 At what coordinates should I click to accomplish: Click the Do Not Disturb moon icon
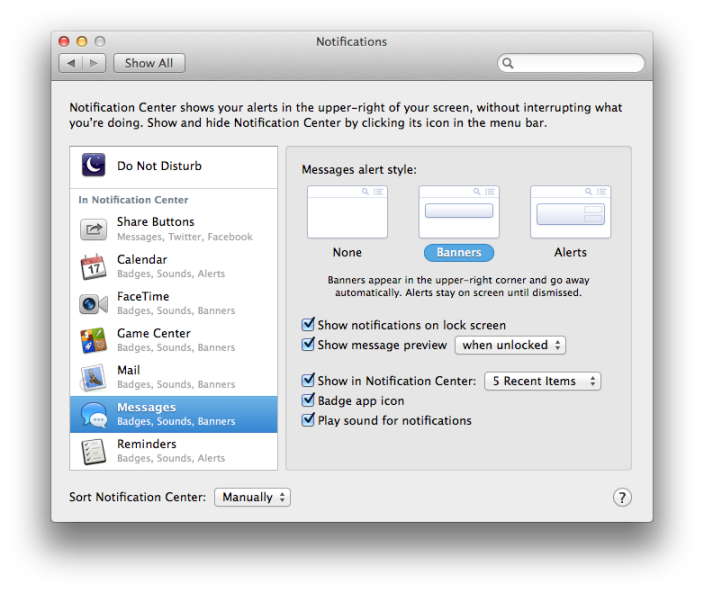tap(93, 166)
